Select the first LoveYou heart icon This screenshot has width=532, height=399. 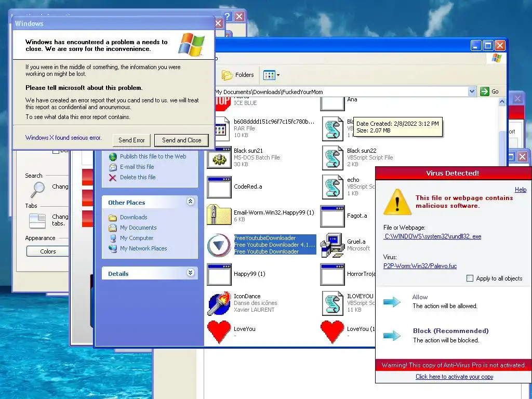click(x=219, y=332)
